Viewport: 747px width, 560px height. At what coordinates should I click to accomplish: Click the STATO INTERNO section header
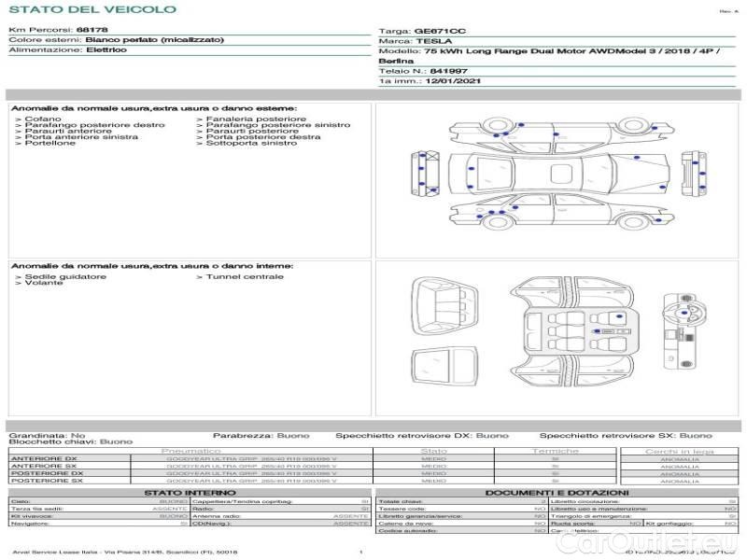(184, 493)
